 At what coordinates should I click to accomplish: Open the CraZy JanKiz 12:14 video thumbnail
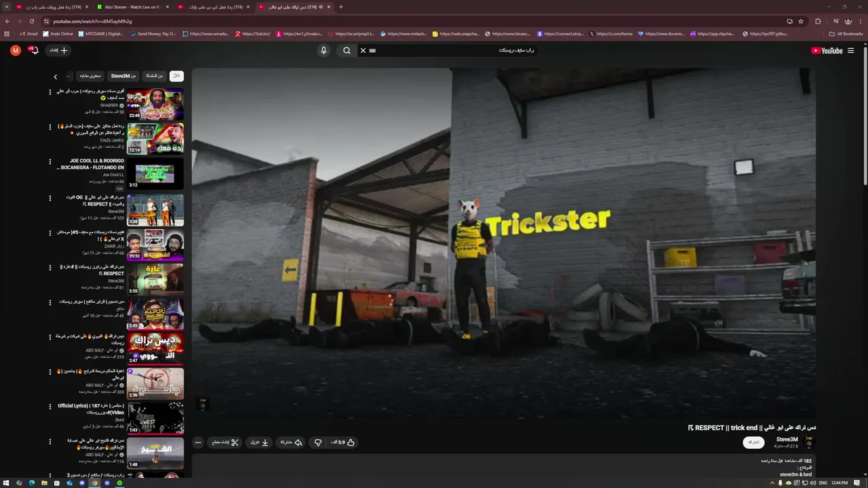click(155, 138)
